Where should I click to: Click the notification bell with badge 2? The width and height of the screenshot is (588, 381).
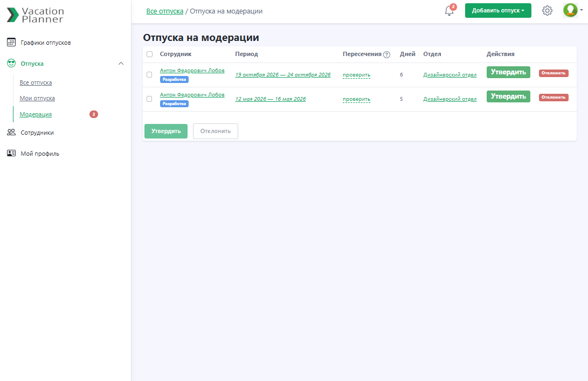(449, 11)
